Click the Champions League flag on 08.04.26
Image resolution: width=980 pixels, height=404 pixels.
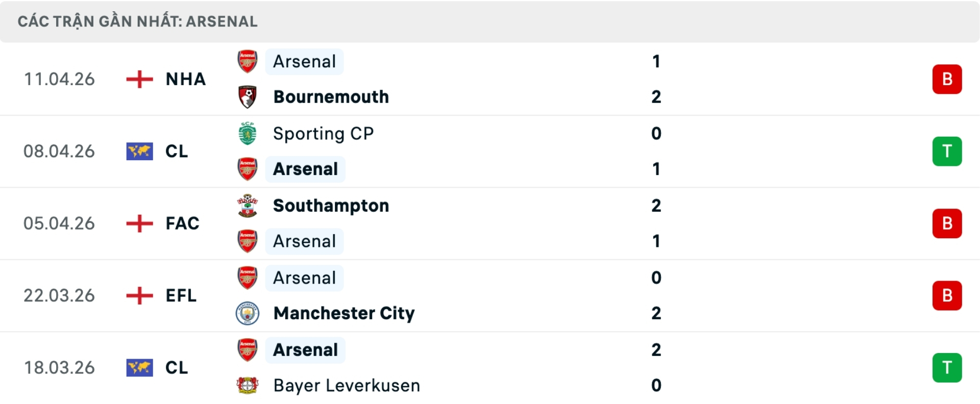[x=139, y=151]
